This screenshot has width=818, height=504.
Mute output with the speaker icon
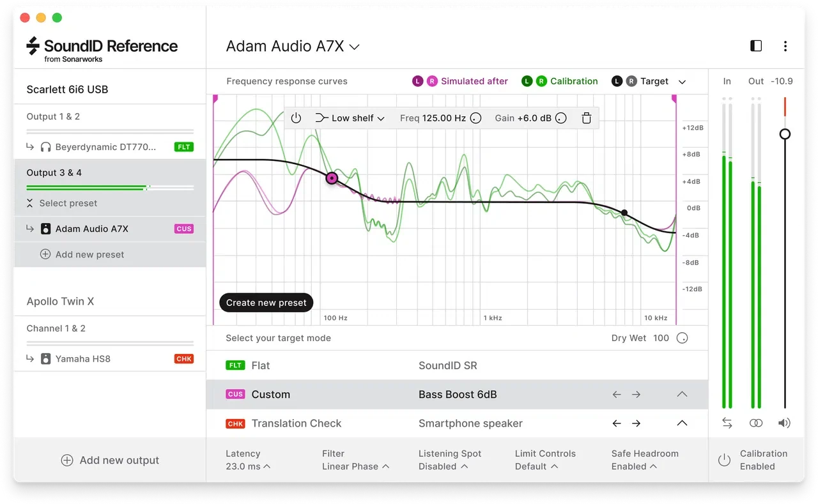tap(784, 423)
